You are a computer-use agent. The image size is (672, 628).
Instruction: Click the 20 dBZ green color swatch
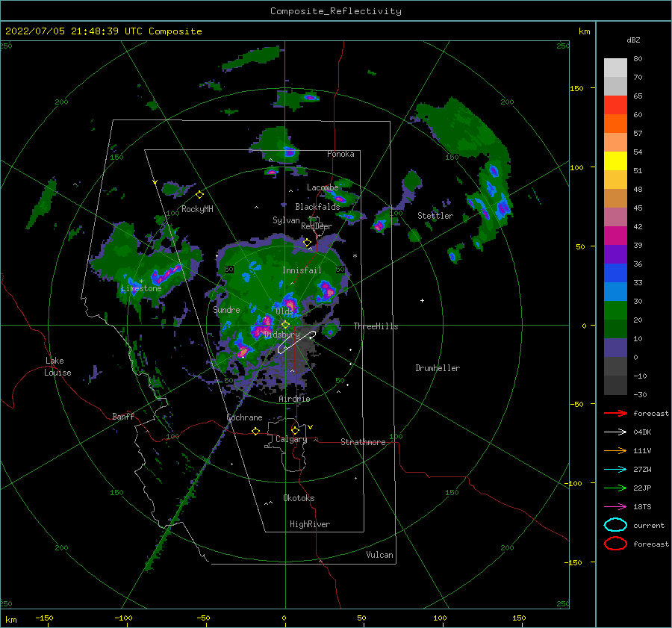(x=615, y=311)
